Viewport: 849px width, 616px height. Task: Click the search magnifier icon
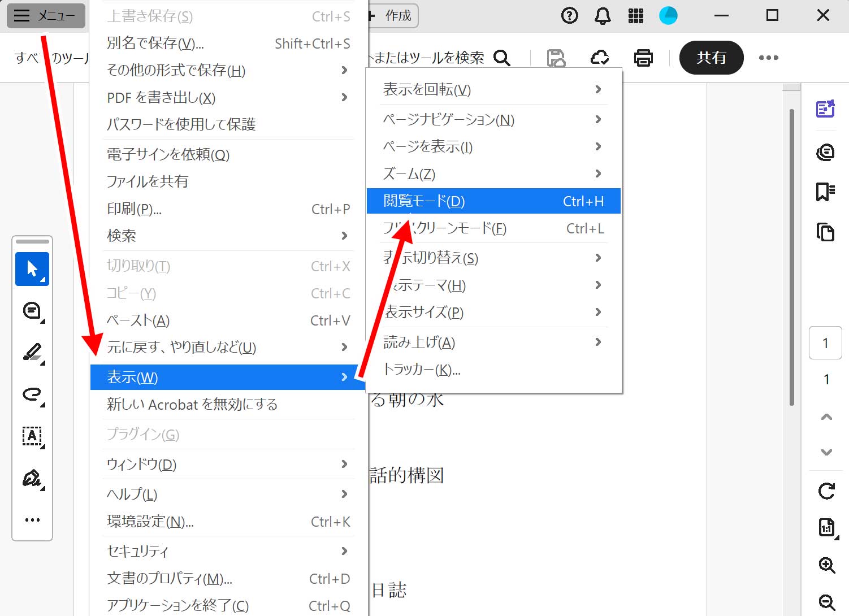[501, 58]
